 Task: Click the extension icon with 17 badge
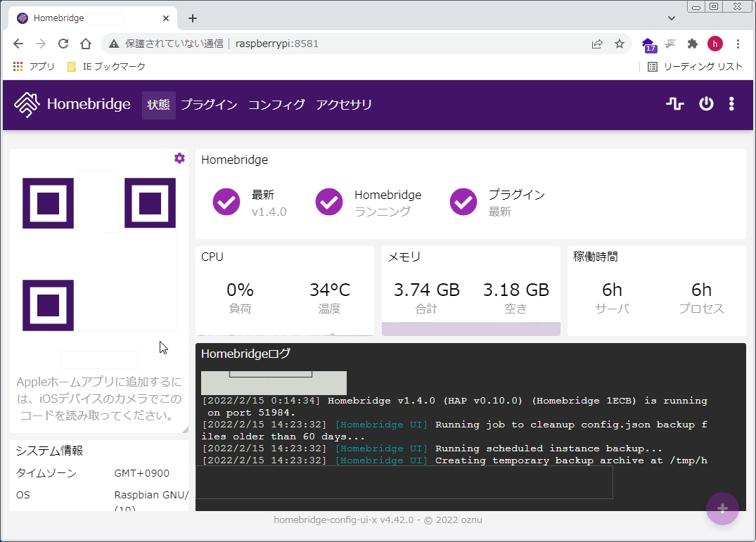pos(648,44)
